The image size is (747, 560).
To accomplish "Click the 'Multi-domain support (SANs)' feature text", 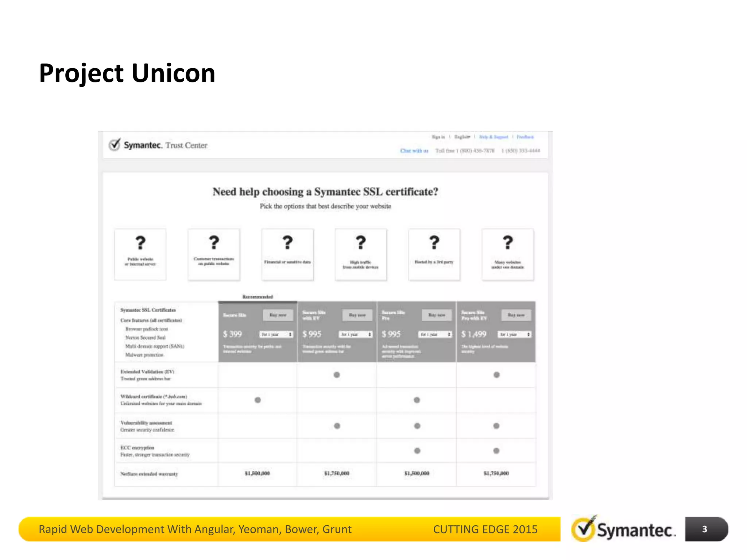I will [155, 346].
